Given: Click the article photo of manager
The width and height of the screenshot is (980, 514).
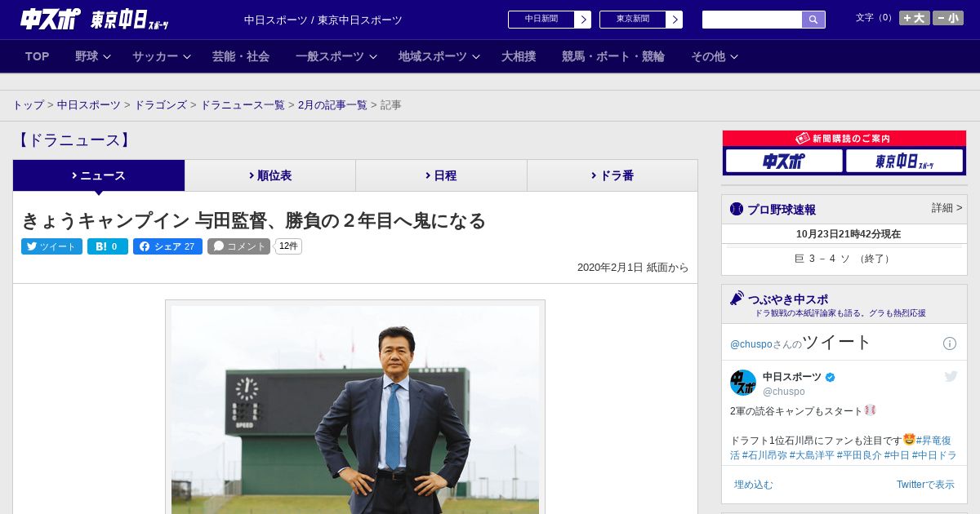Looking at the screenshot, I should 355,408.
